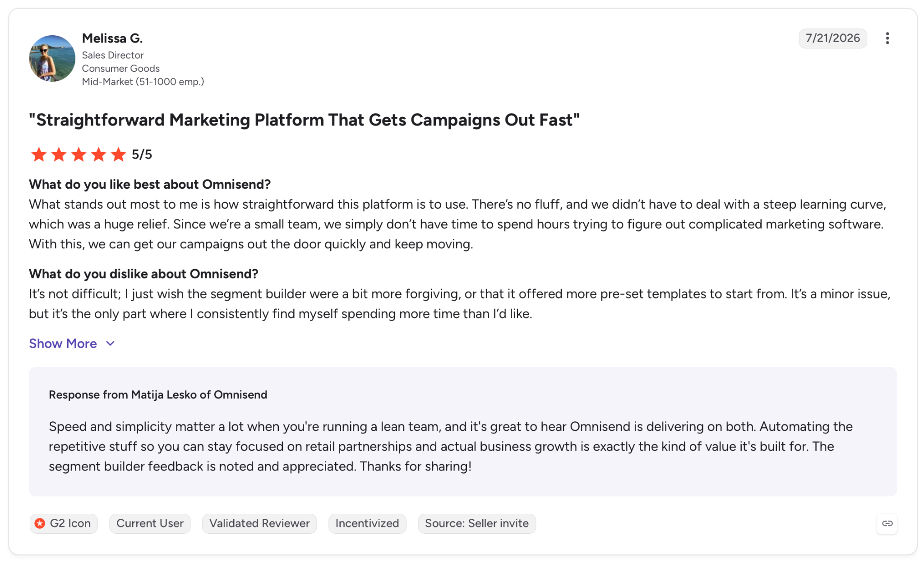Click the third orange rating star

point(79,154)
